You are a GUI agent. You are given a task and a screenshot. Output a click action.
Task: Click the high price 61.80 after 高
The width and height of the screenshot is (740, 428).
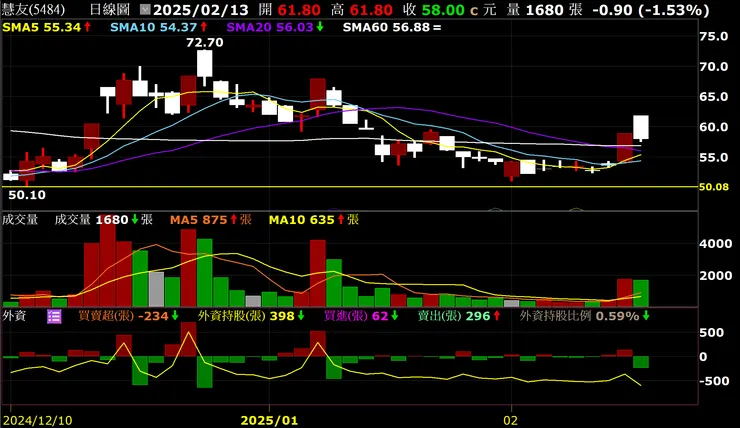coord(371,10)
